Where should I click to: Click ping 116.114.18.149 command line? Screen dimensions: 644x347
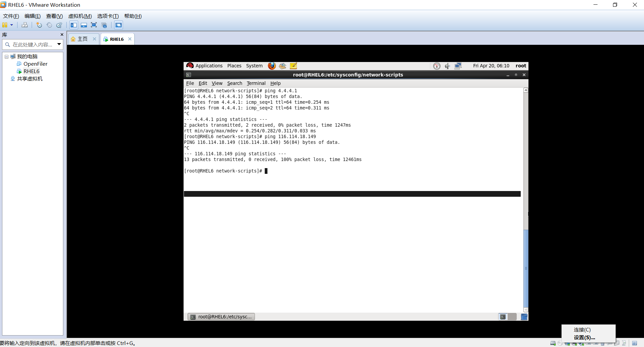pyautogui.click(x=250, y=136)
